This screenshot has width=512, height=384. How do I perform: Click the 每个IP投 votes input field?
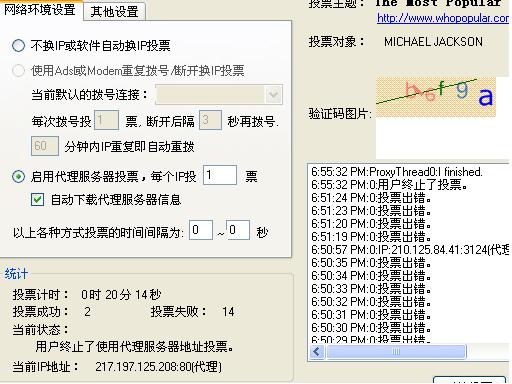(x=220, y=175)
